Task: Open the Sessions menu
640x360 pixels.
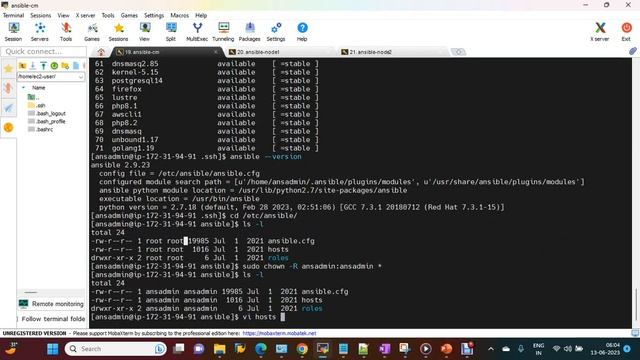Action: tap(40, 15)
